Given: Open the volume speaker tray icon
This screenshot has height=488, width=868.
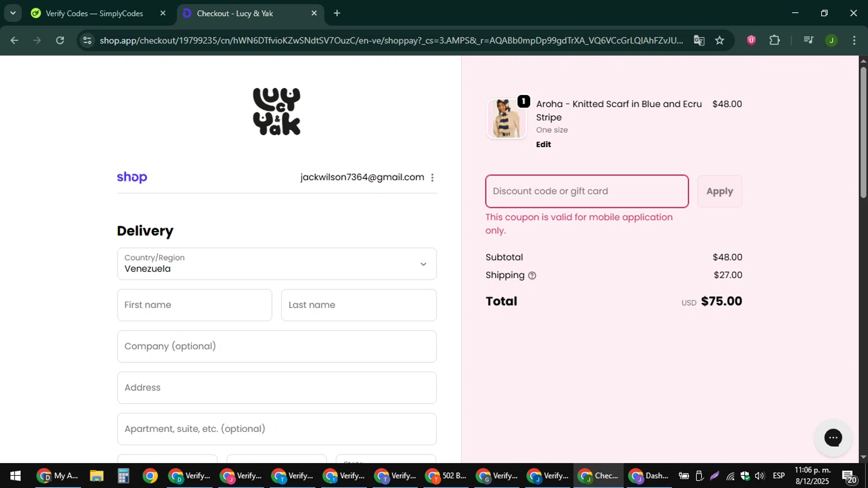Looking at the screenshot, I should pos(760,476).
